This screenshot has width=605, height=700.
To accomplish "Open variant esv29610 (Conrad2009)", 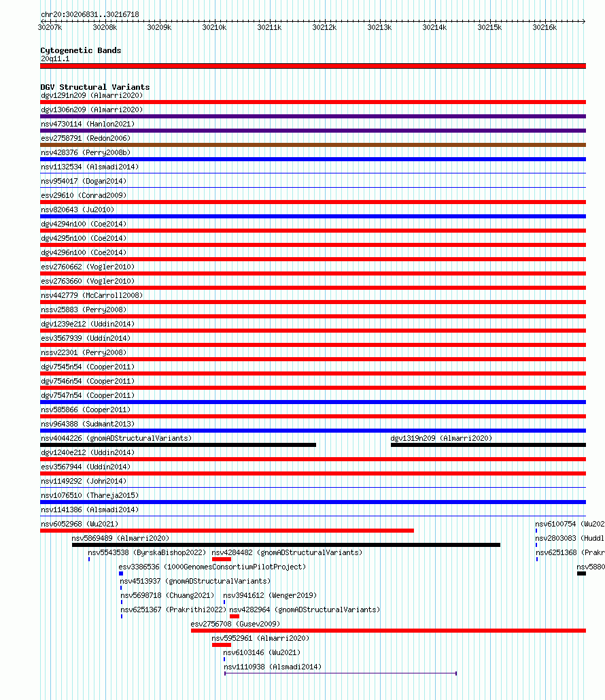I will tap(84, 195).
